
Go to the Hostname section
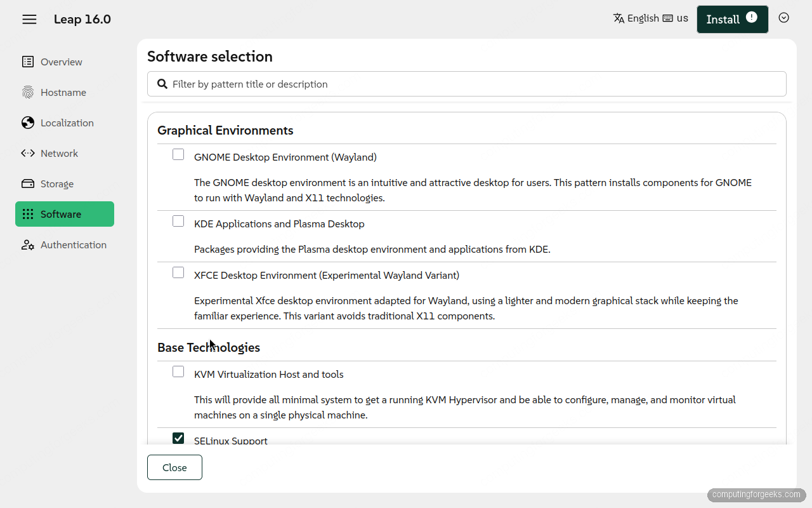65,92
